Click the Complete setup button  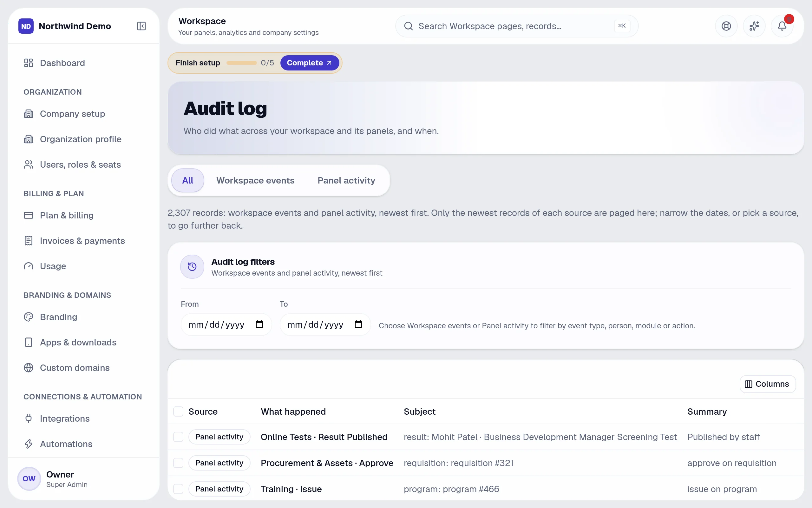point(309,63)
